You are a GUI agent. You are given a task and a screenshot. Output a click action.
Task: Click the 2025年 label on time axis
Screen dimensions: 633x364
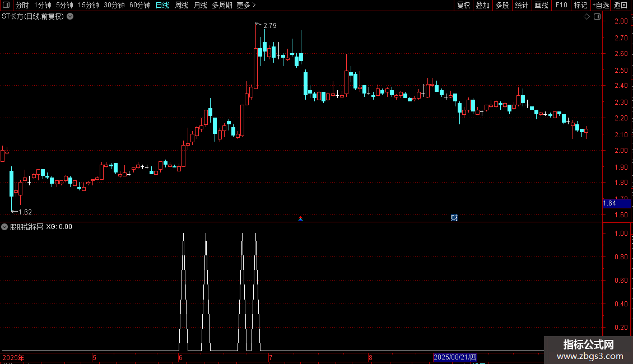click(13, 357)
